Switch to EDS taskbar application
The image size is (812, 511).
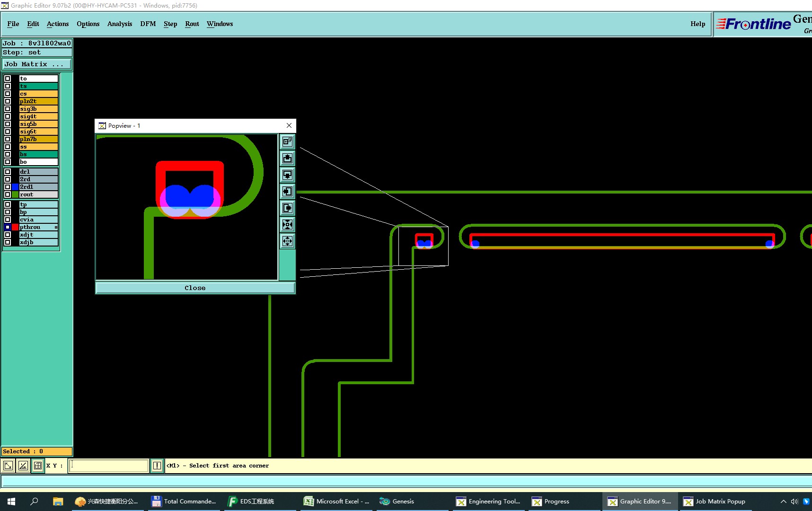pos(260,502)
